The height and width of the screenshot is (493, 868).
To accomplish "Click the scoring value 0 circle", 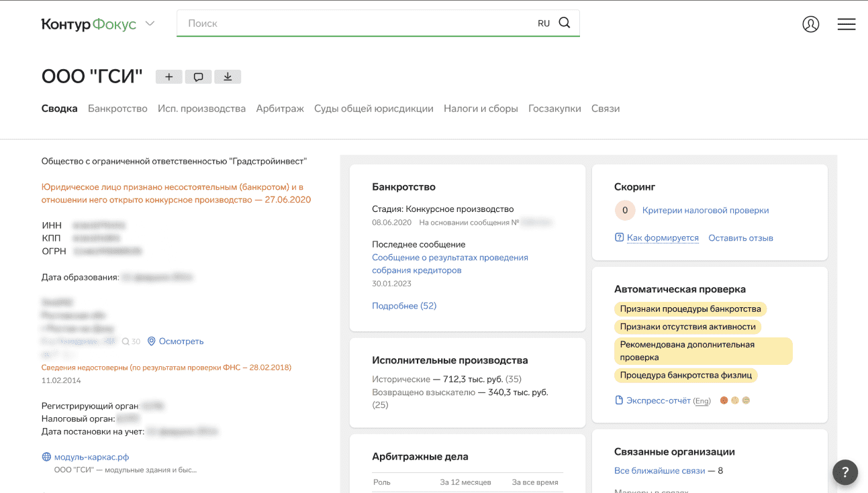I will pos(625,211).
